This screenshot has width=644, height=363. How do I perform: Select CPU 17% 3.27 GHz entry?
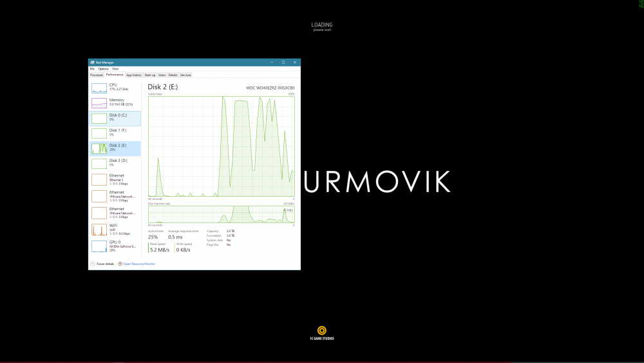pos(115,88)
